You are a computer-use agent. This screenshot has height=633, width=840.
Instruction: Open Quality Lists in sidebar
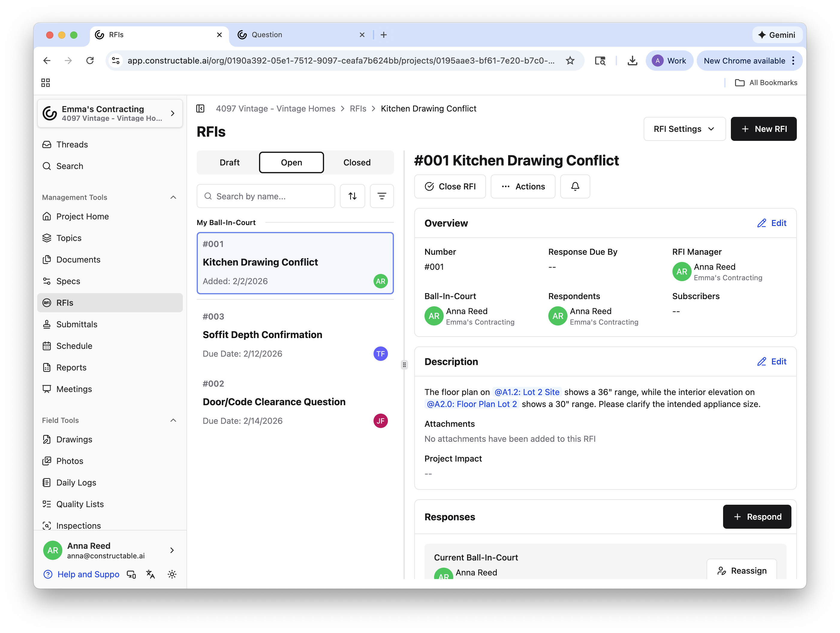tap(110, 504)
